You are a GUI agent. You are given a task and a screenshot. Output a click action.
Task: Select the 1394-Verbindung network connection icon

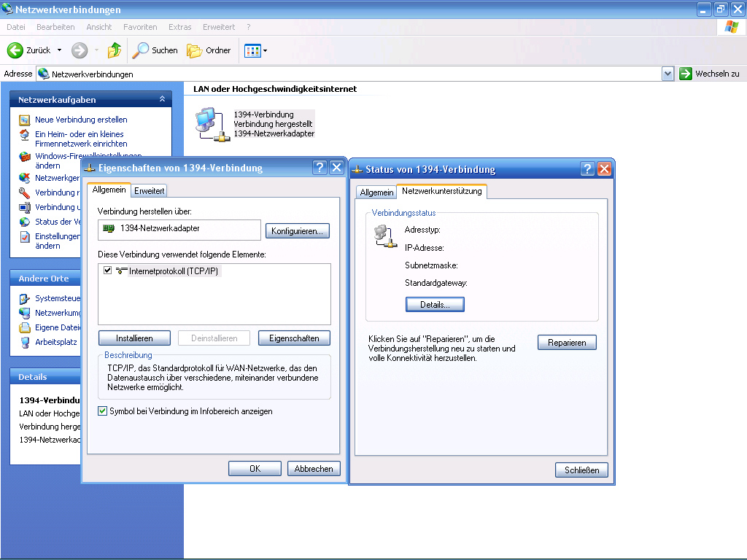click(x=209, y=123)
